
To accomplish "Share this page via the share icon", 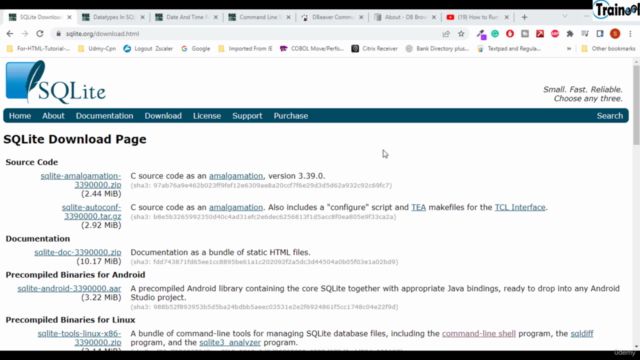I will 446,34.
